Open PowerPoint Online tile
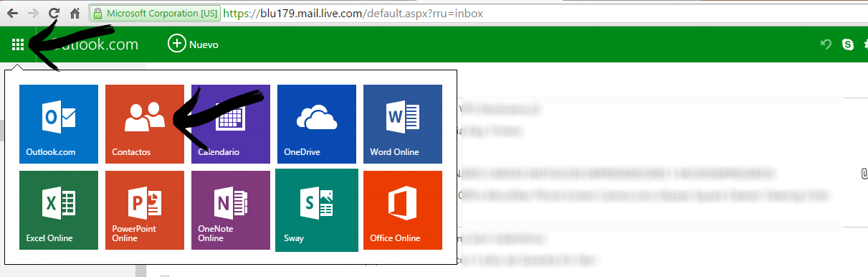The width and height of the screenshot is (868, 277). pos(145,210)
